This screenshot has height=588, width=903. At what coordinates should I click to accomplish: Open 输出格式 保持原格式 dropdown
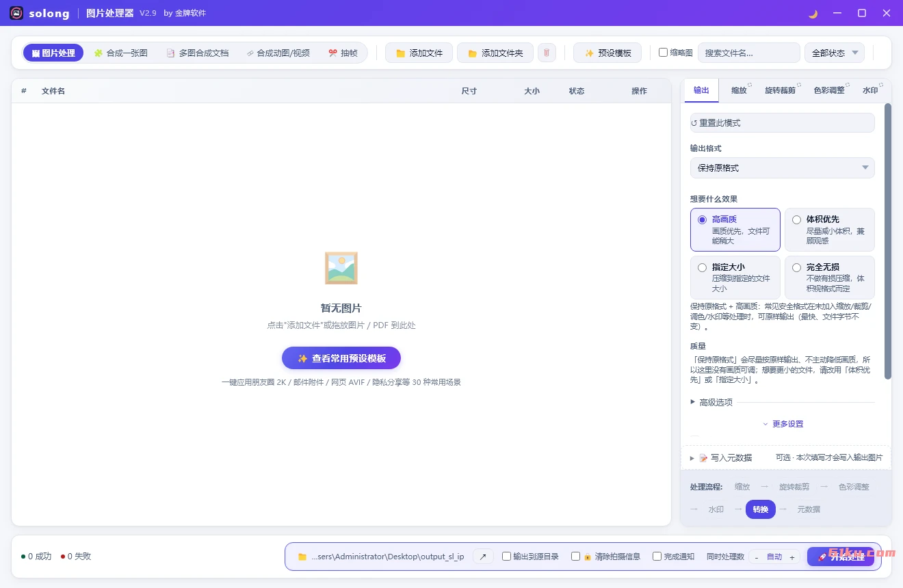(x=783, y=168)
